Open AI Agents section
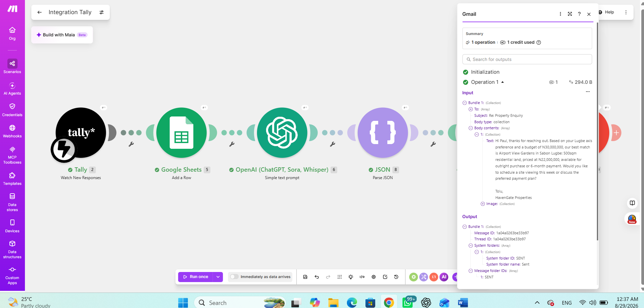 pyautogui.click(x=12, y=89)
